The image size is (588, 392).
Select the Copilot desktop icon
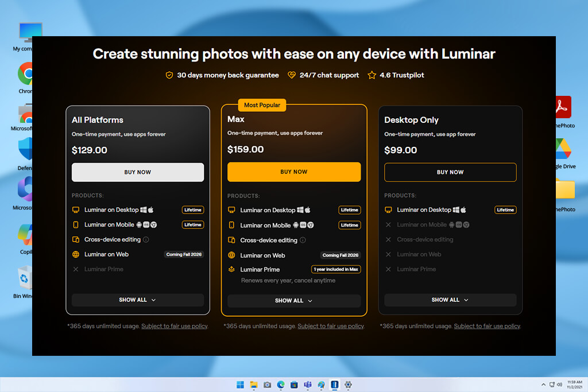(25, 239)
